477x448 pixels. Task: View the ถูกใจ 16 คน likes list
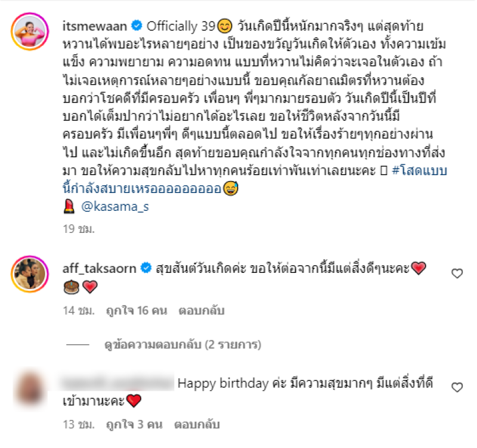pos(137,310)
